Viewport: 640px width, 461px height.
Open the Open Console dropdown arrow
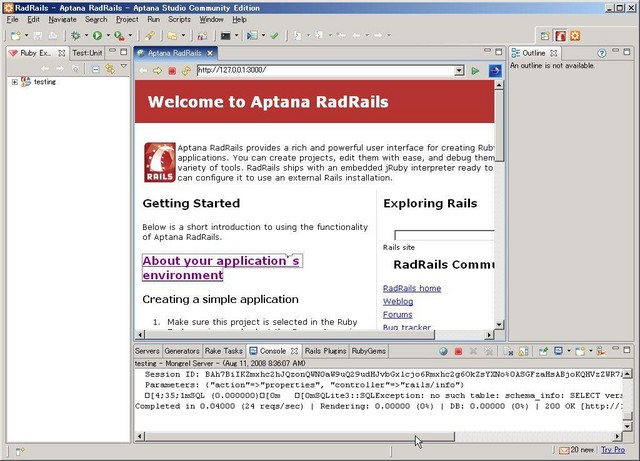[x=591, y=351]
